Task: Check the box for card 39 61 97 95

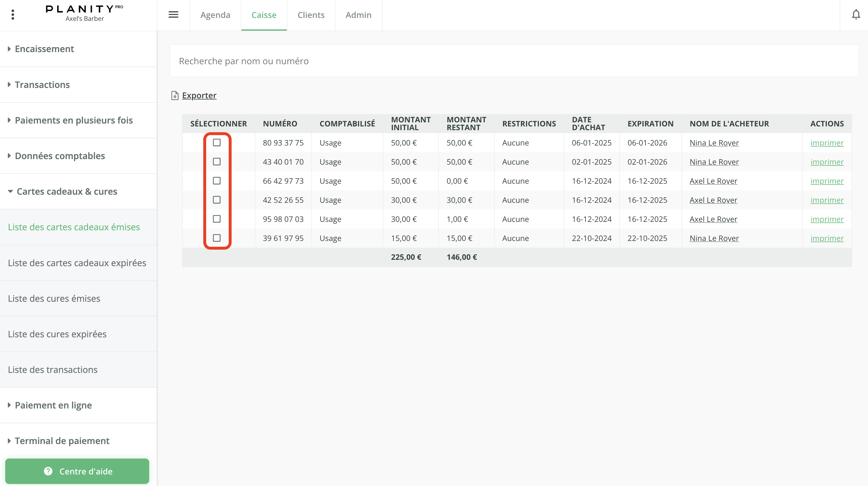Action: pyautogui.click(x=217, y=238)
